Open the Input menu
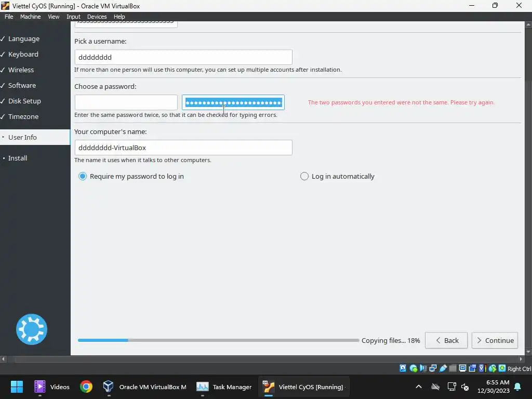The image size is (532, 399). tap(73, 17)
